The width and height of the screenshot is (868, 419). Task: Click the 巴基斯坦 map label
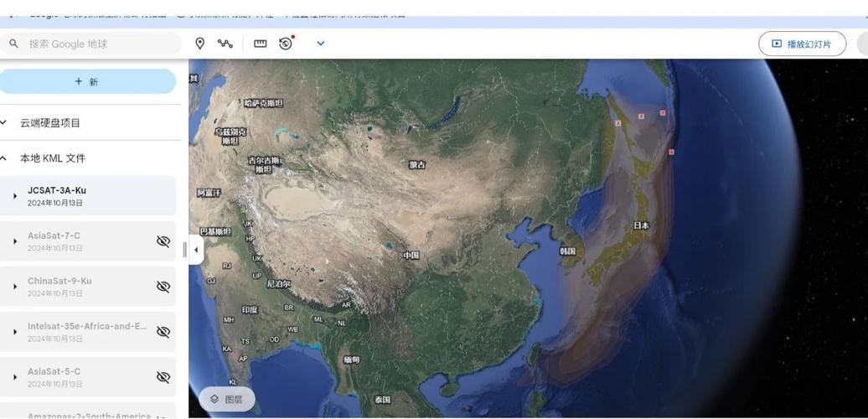point(215,231)
